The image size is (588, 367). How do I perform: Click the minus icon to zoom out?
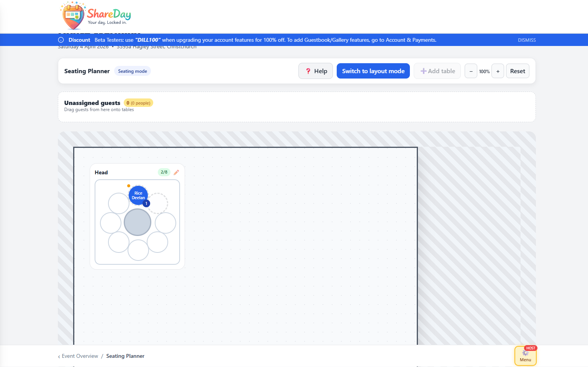pos(471,71)
